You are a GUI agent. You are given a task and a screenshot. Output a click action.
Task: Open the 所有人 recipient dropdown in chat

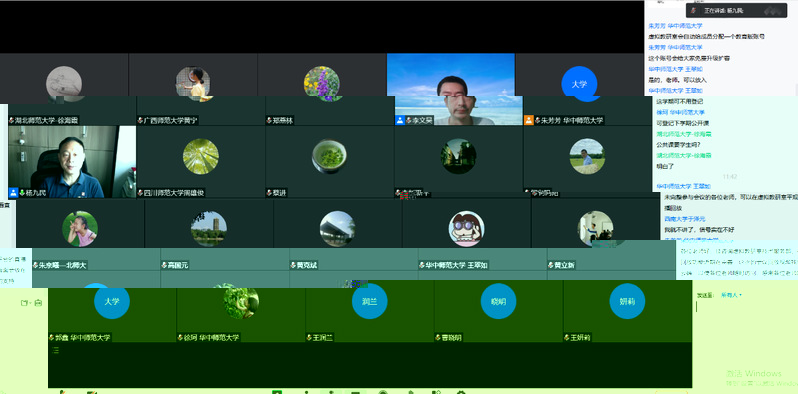(730, 295)
